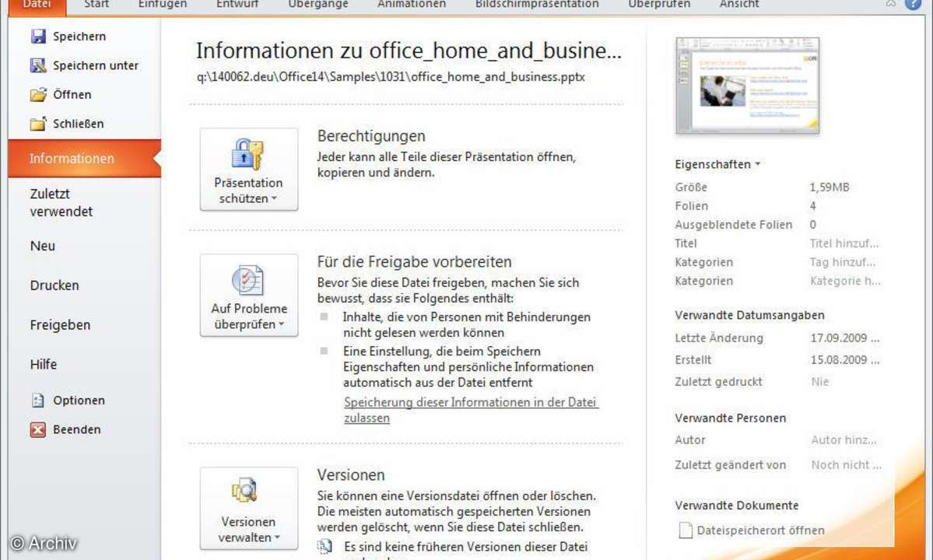Switch to the Entwurf tab

tap(237, 5)
